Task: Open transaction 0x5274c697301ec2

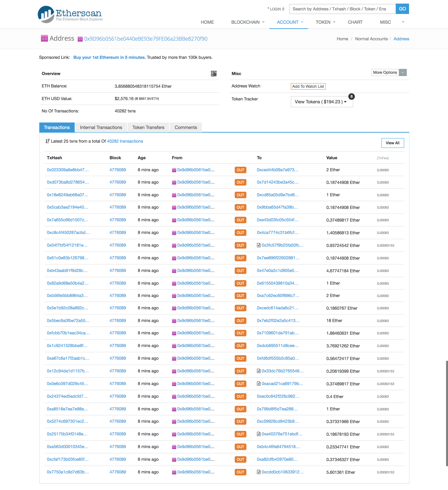Action: (68, 421)
